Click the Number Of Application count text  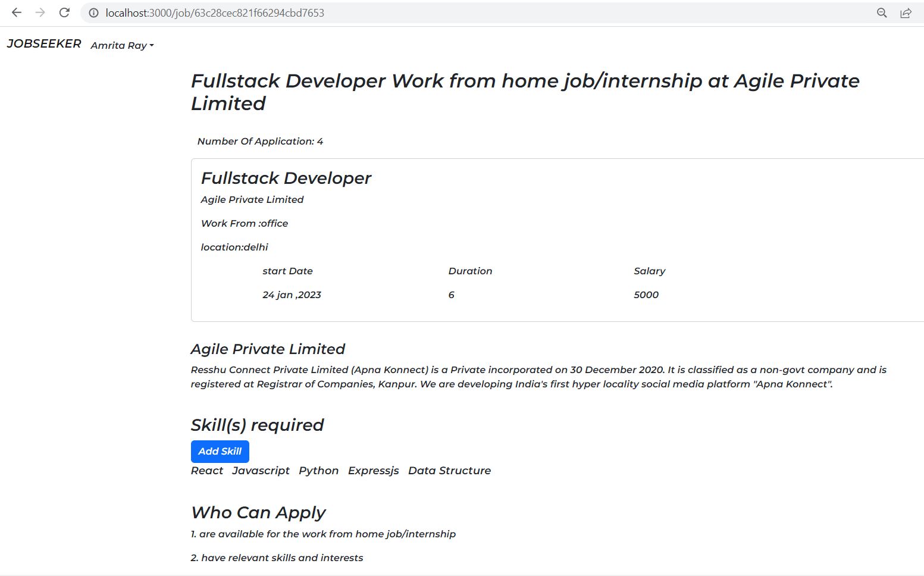[x=259, y=141]
